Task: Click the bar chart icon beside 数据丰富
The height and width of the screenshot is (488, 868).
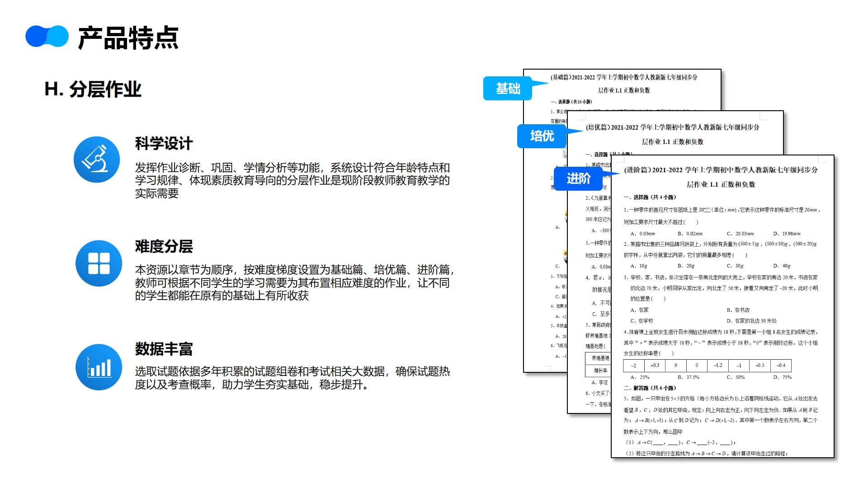Action: pyautogui.click(x=99, y=367)
